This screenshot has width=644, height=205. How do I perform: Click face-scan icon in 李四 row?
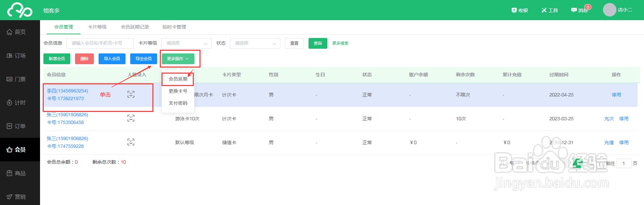tap(131, 94)
